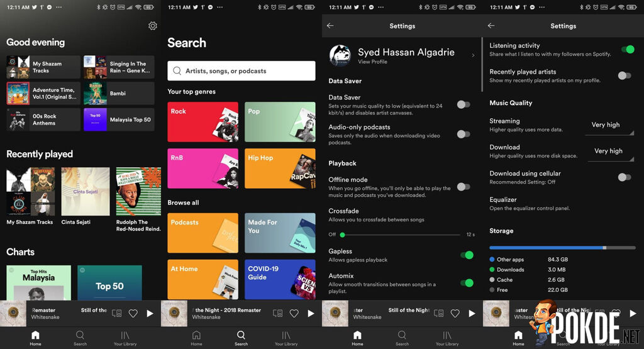
Task: Turn off Listening activity switch
Action: 628,49
